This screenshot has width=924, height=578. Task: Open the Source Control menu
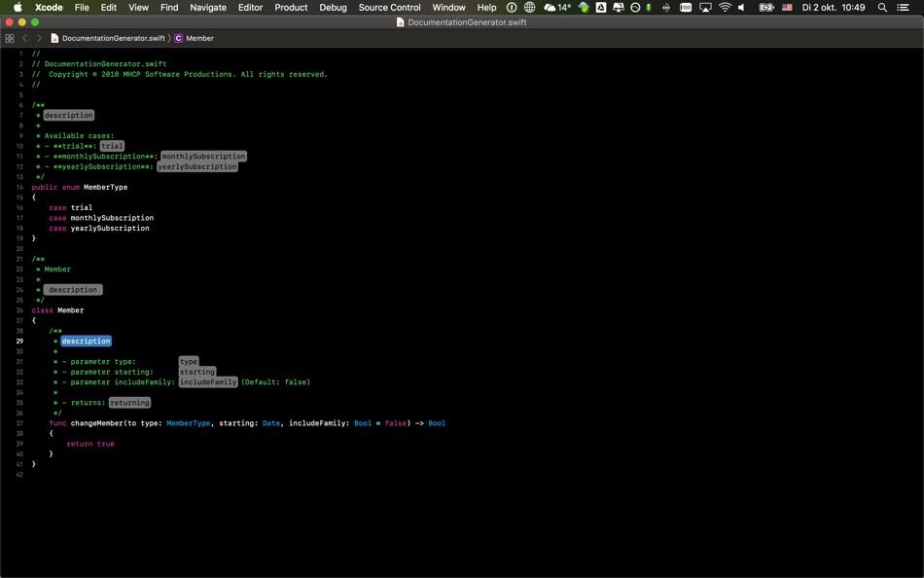coord(389,7)
